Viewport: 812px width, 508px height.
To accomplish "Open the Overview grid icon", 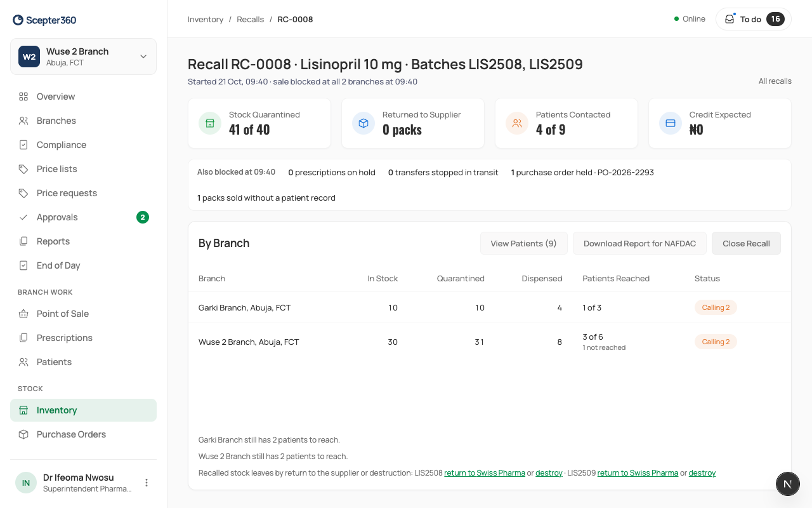I will tap(23, 97).
